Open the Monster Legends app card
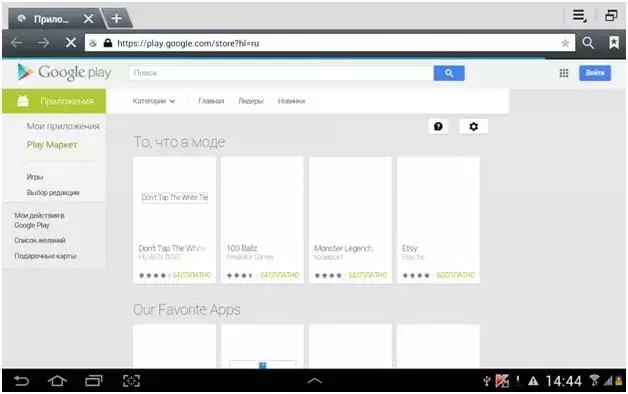Viewport: 628px width, 394px height. tap(350, 220)
